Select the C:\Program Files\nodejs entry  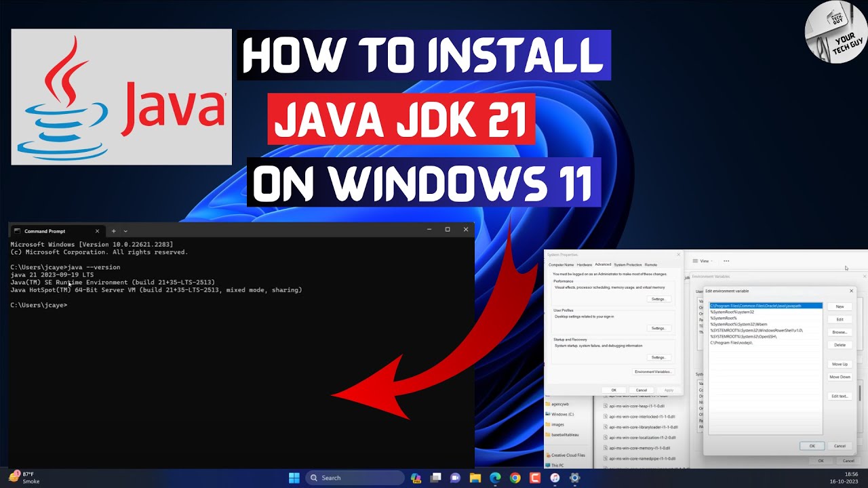click(x=766, y=342)
